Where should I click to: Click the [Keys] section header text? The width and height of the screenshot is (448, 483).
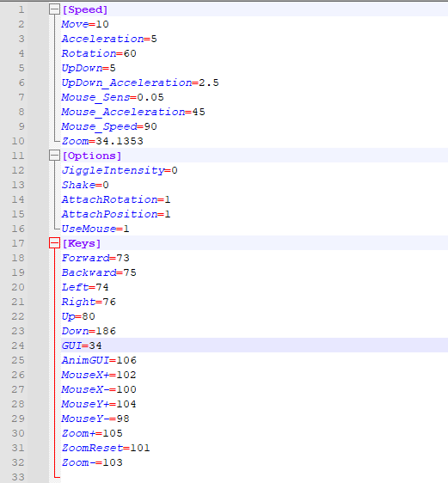tap(82, 243)
